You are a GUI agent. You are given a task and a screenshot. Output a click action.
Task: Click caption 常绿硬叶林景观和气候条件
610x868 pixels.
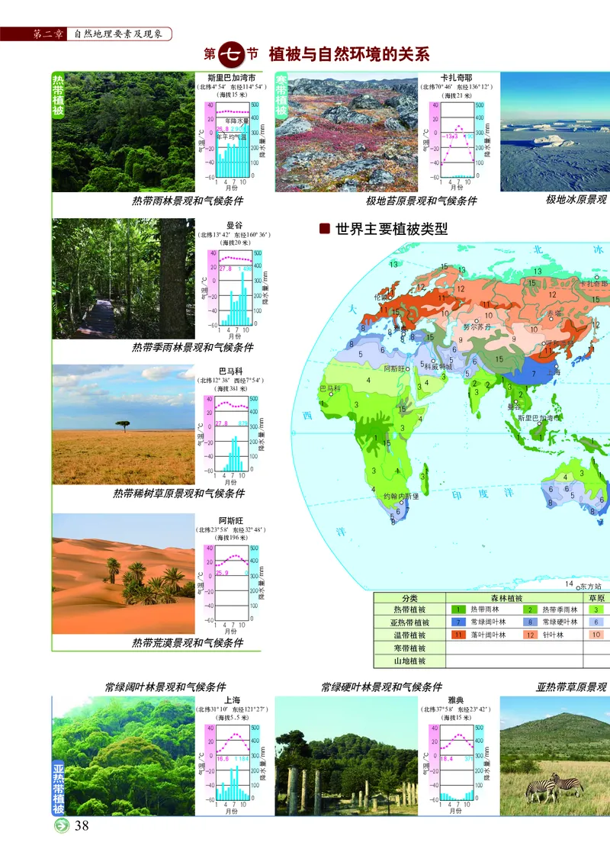(382, 687)
